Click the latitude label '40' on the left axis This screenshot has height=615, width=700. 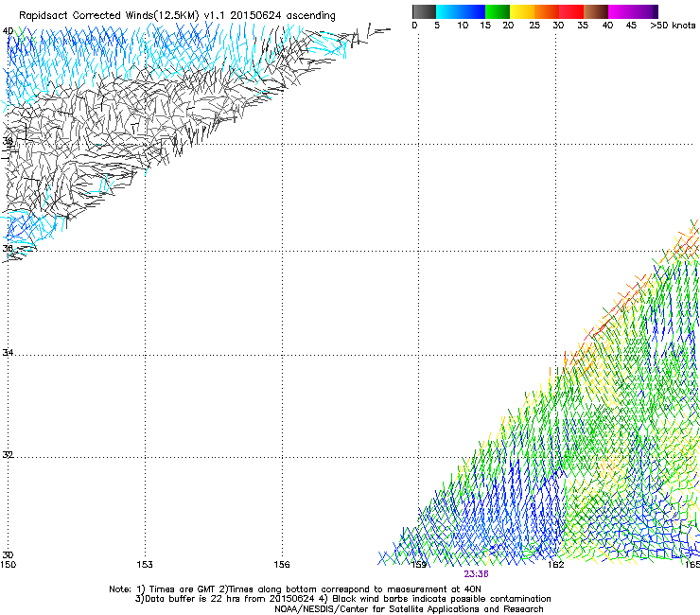8,31
